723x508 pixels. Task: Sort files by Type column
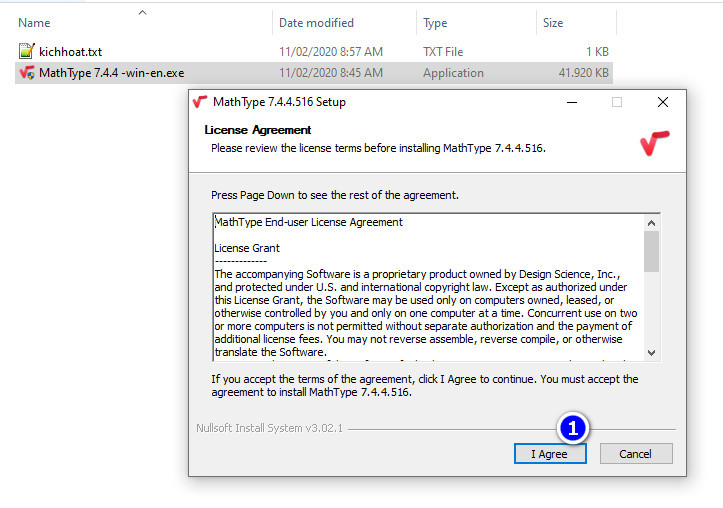click(436, 22)
